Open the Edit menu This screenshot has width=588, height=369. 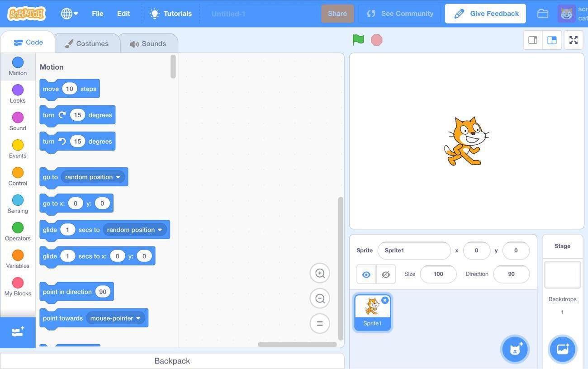pos(123,14)
